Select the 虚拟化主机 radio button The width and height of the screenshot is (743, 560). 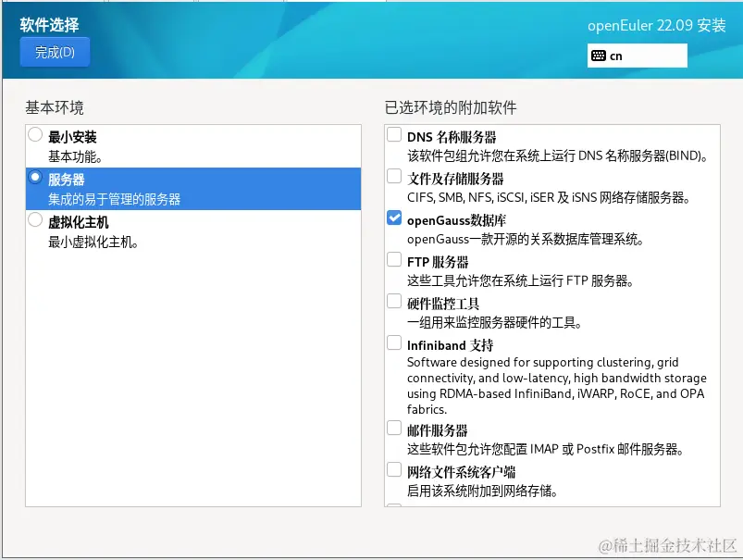pos(35,220)
